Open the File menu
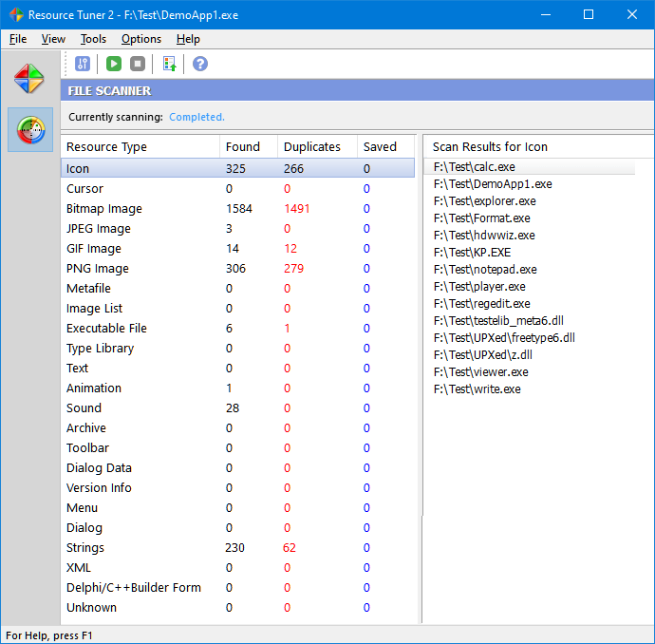The height and width of the screenshot is (644, 655). coord(18,39)
